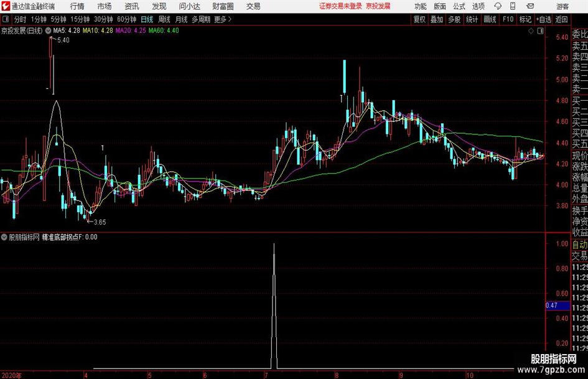
Task: Open the 财富圈 menu
Action: pyautogui.click(x=223, y=6)
